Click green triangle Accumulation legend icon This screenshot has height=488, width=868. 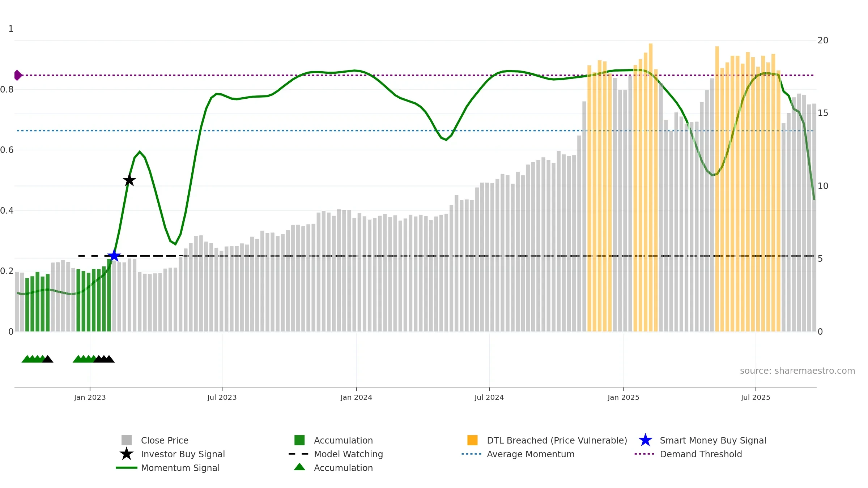click(x=299, y=467)
